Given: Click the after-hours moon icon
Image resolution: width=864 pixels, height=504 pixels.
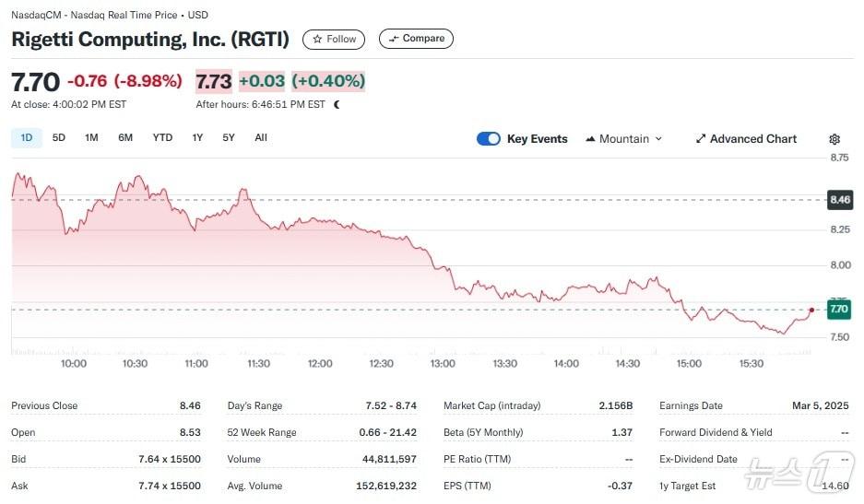Looking at the screenshot, I should click(337, 105).
